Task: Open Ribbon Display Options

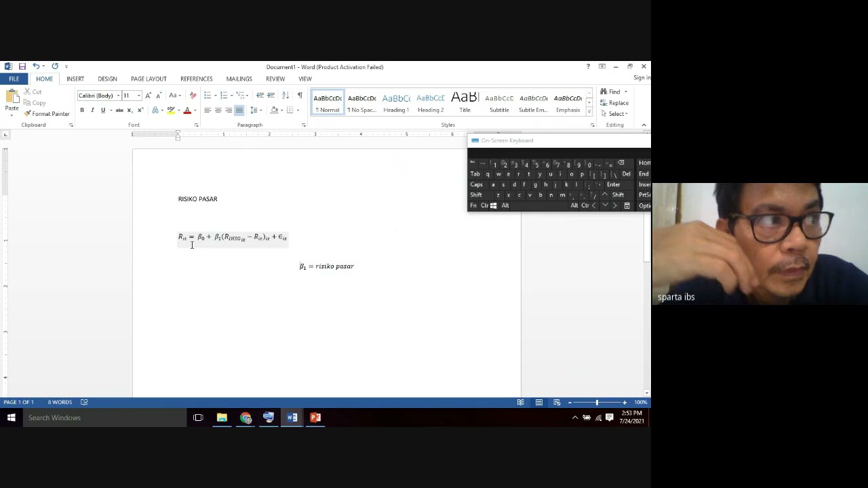Action: (x=601, y=66)
